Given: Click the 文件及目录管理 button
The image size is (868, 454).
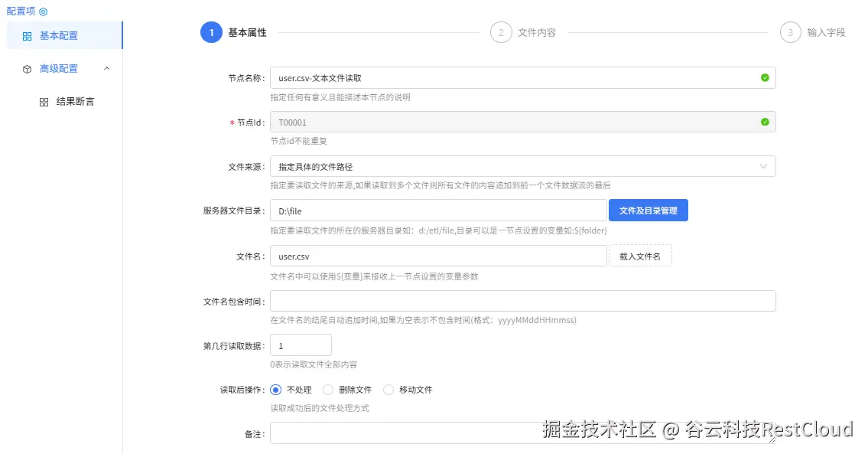Looking at the screenshot, I should 648,210.
